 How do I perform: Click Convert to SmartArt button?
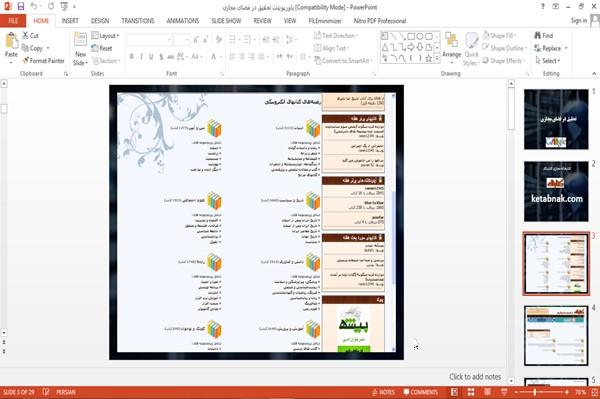pyautogui.click(x=343, y=60)
